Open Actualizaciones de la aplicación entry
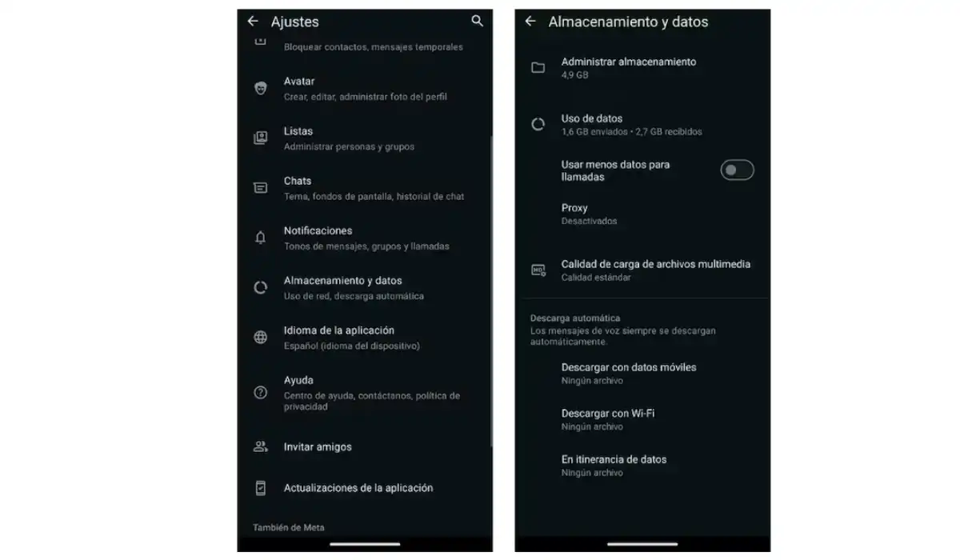 click(x=365, y=487)
